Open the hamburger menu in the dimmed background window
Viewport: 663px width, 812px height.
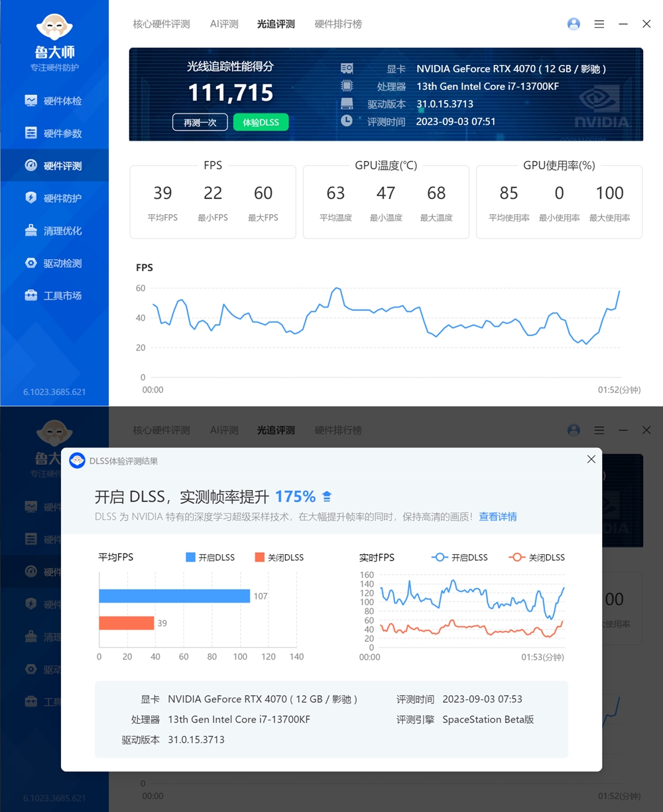click(x=599, y=430)
